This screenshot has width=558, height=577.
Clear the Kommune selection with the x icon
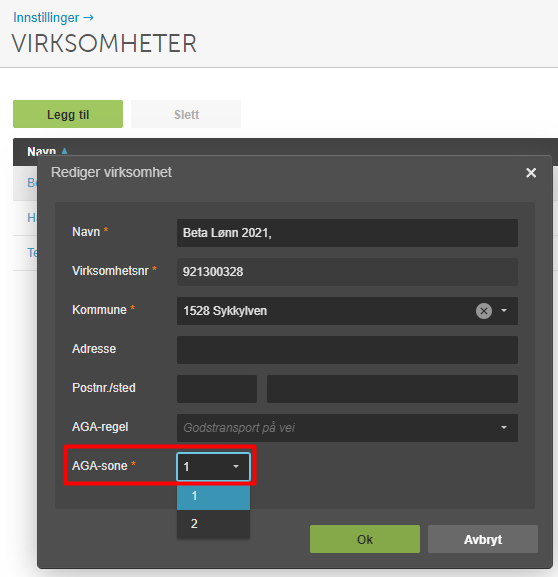tap(484, 311)
